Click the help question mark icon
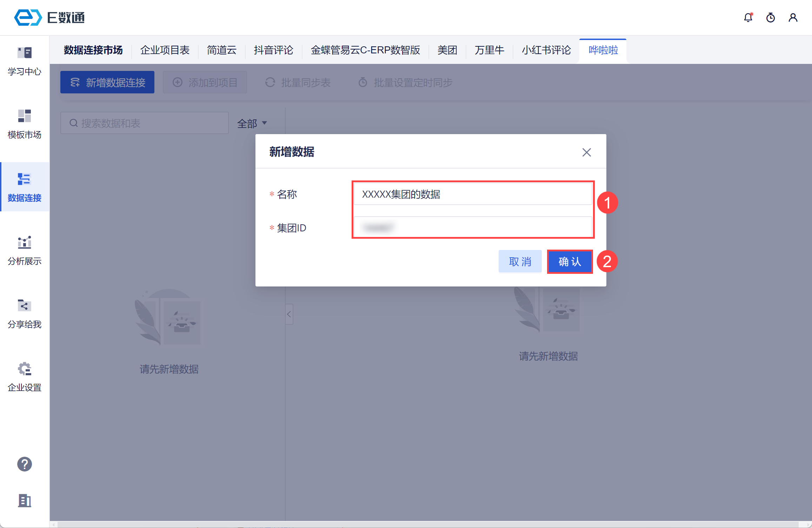The height and width of the screenshot is (528, 812). pyautogui.click(x=25, y=464)
